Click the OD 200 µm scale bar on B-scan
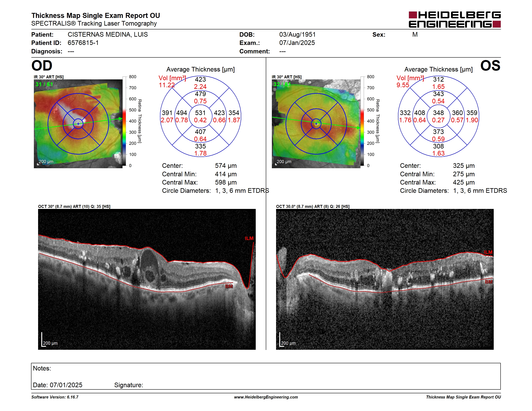 click(x=49, y=339)
